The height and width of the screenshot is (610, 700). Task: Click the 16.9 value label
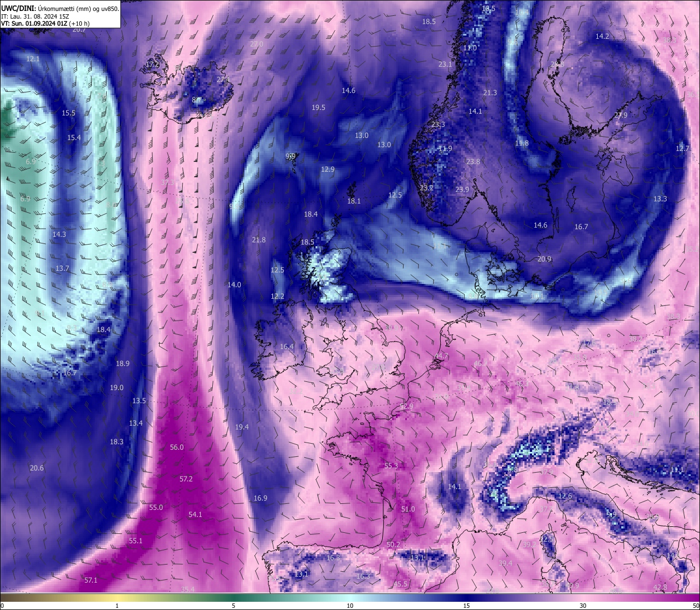coord(260,498)
